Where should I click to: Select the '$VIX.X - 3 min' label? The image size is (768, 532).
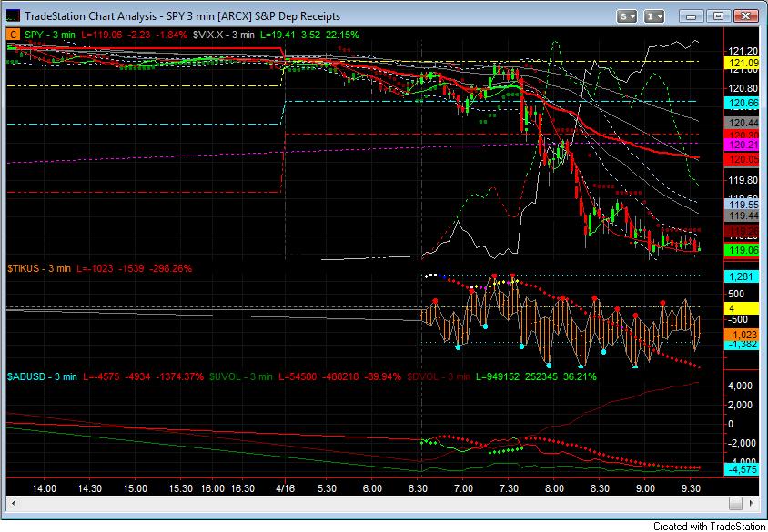[224, 35]
